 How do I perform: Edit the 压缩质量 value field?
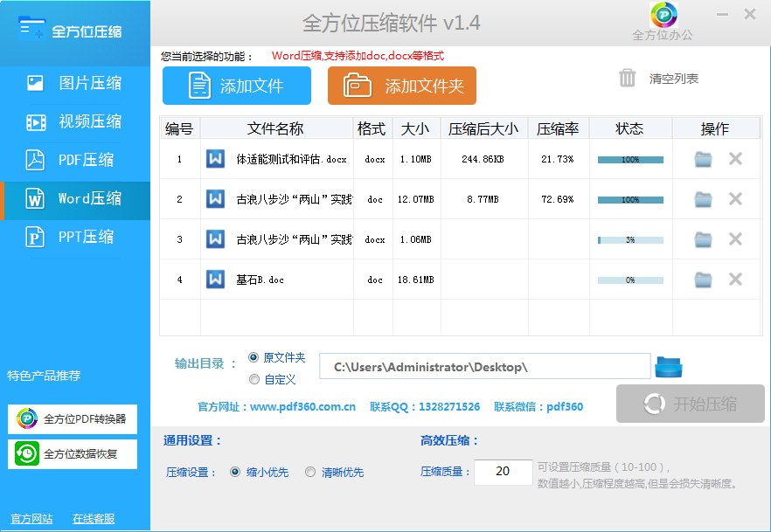pos(504,472)
